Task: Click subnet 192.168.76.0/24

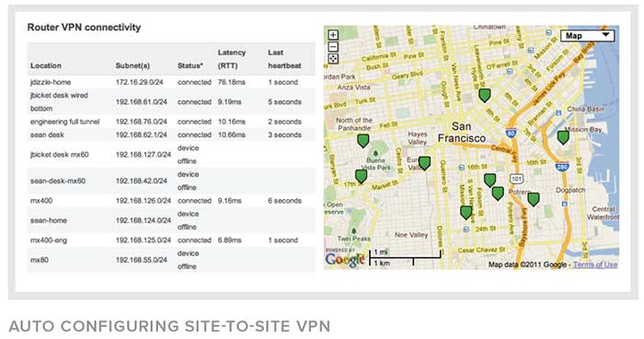Action: pyautogui.click(x=142, y=122)
